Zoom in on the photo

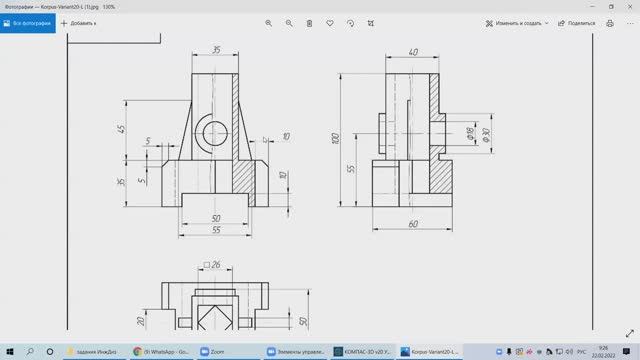[x=268, y=23]
